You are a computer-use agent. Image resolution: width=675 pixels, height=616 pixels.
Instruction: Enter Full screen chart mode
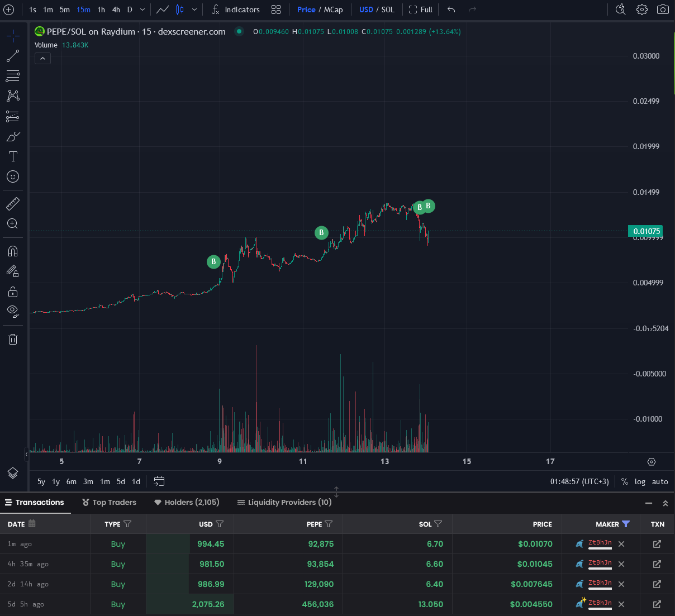click(x=421, y=9)
